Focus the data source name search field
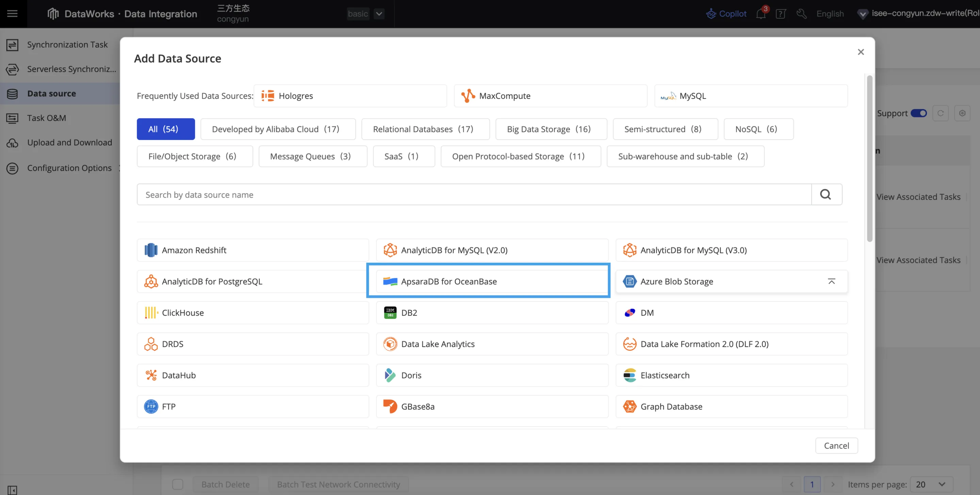980x495 pixels. coord(474,195)
